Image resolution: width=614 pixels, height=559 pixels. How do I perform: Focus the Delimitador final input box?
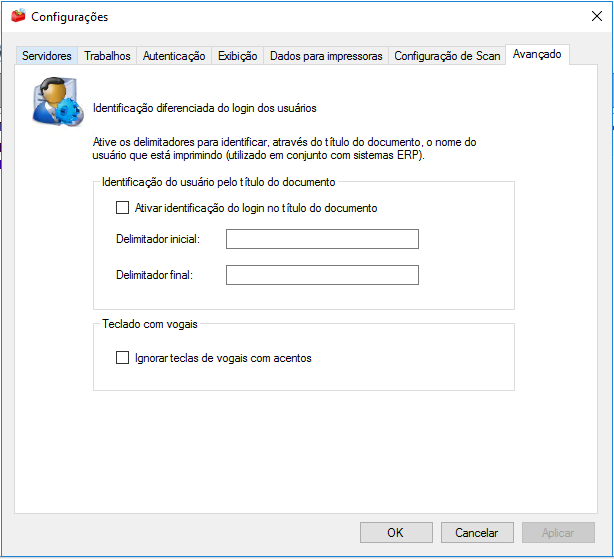322,275
